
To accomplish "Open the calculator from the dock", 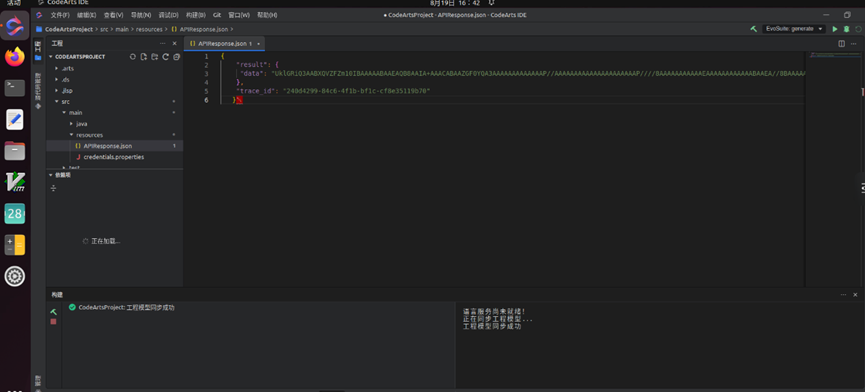I will [x=15, y=245].
